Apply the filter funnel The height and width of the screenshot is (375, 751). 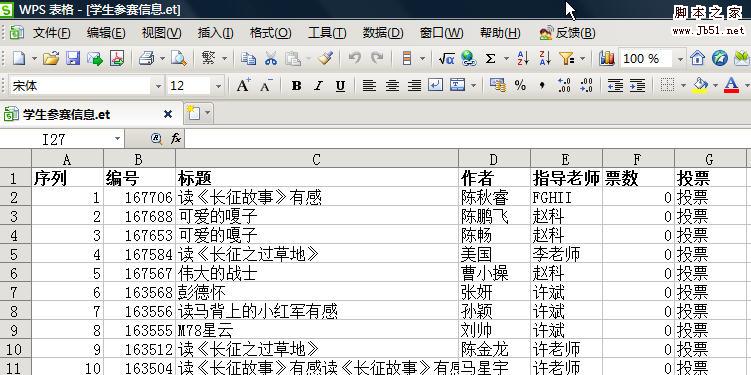[x=567, y=58]
